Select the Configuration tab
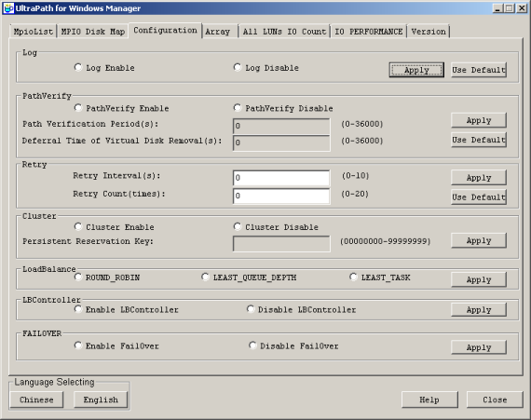Viewport: 531px width, 420px height. coord(165,31)
